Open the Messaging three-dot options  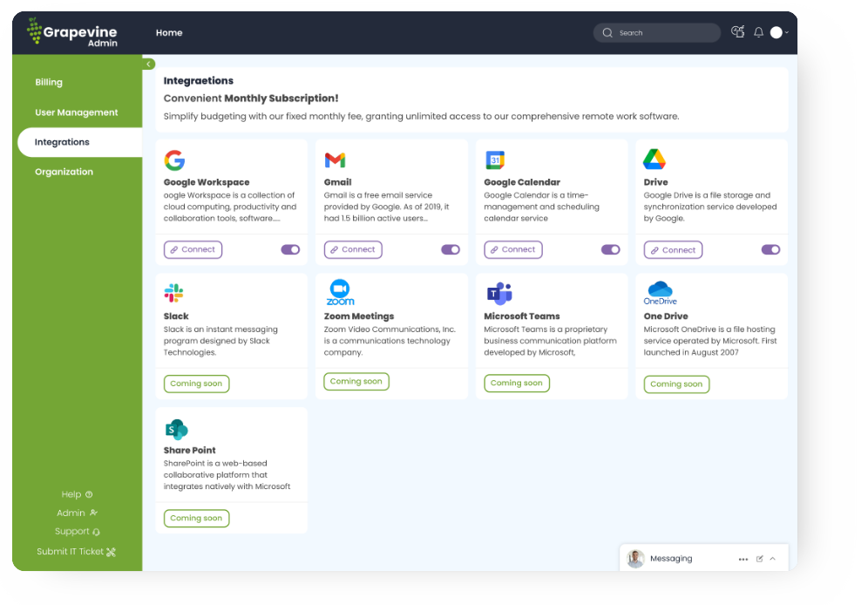coord(743,559)
